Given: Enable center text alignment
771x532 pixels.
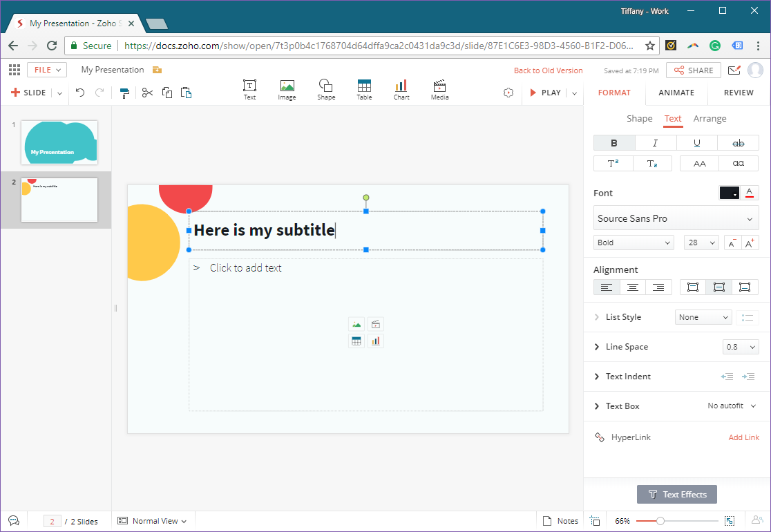Looking at the screenshot, I should tap(632, 287).
